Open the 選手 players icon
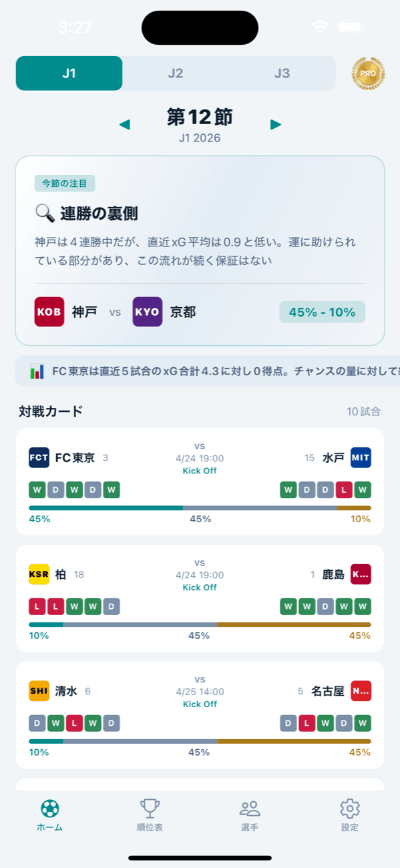 point(250,808)
